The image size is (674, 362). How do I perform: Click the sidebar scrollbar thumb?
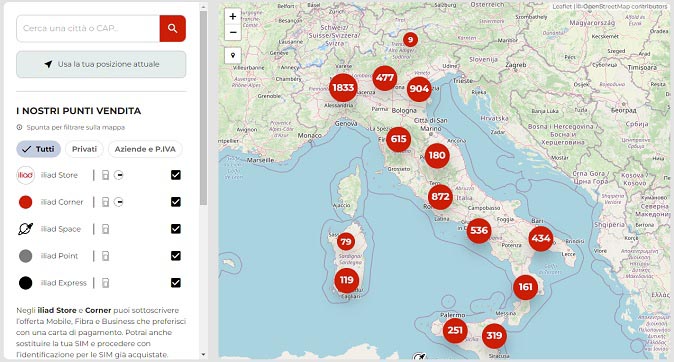tap(203, 107)
